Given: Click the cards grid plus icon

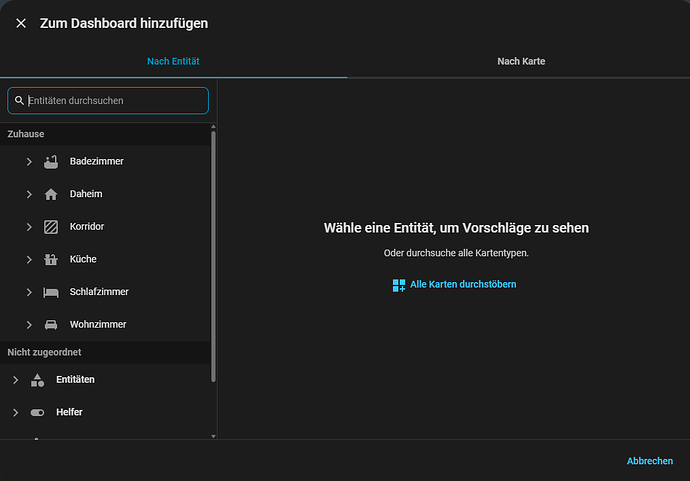Looking at the screenshot, I should [x=399, y=285].
